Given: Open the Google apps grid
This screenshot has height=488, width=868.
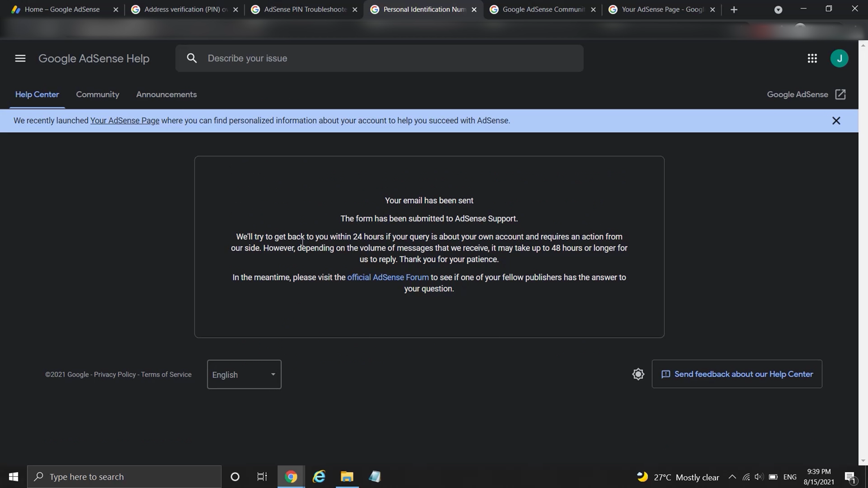Looking at the screenshot, I should click(812, 58).
